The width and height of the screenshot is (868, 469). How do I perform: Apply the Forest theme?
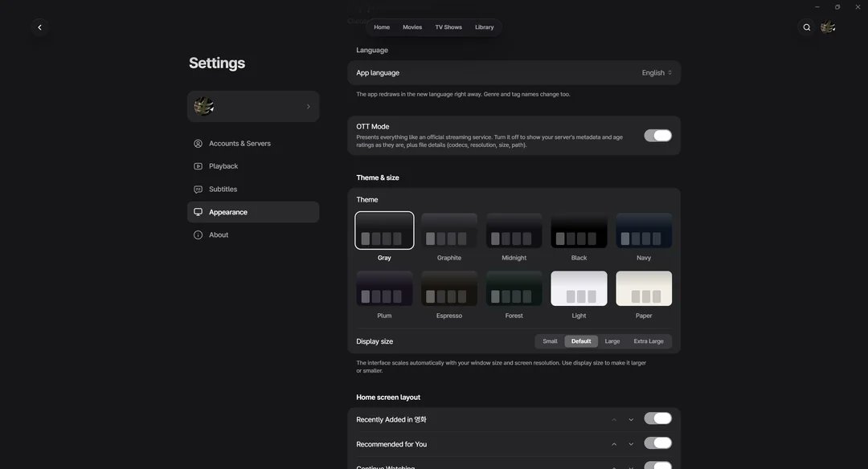point(514,288)
